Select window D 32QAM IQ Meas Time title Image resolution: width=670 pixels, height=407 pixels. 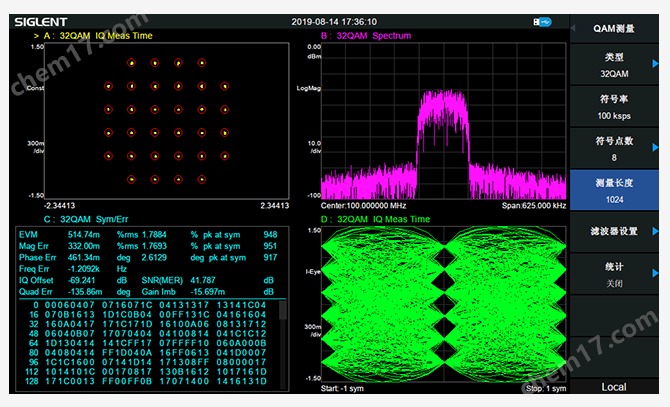pyautogui.click(x=375, y=220)
